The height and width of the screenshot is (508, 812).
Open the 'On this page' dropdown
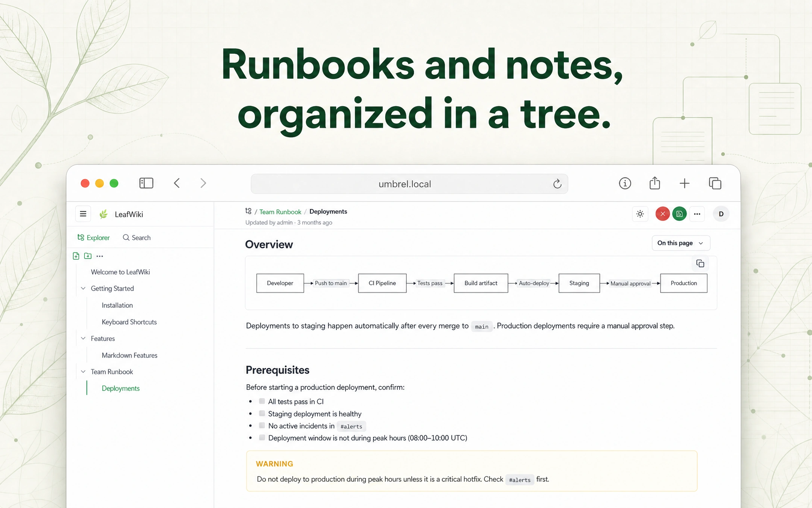(680, 243)
